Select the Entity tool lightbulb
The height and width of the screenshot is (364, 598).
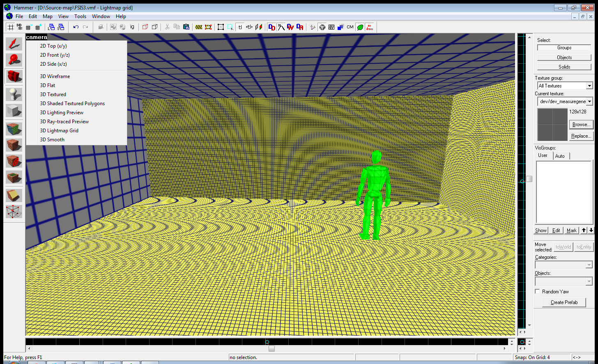pos(14,94)
